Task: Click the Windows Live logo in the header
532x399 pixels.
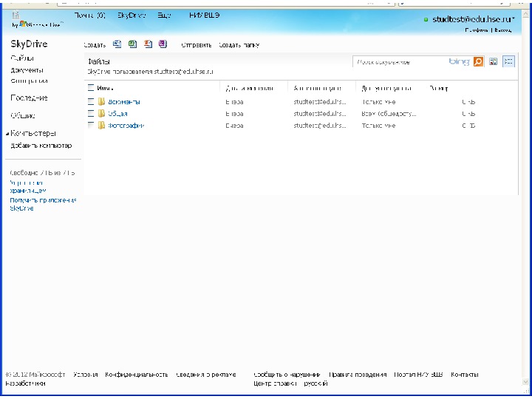Action: pos(37,24)
